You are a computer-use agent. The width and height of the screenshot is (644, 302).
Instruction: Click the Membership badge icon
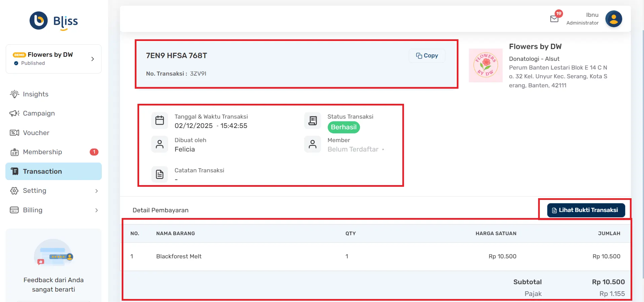coord(14,152)
